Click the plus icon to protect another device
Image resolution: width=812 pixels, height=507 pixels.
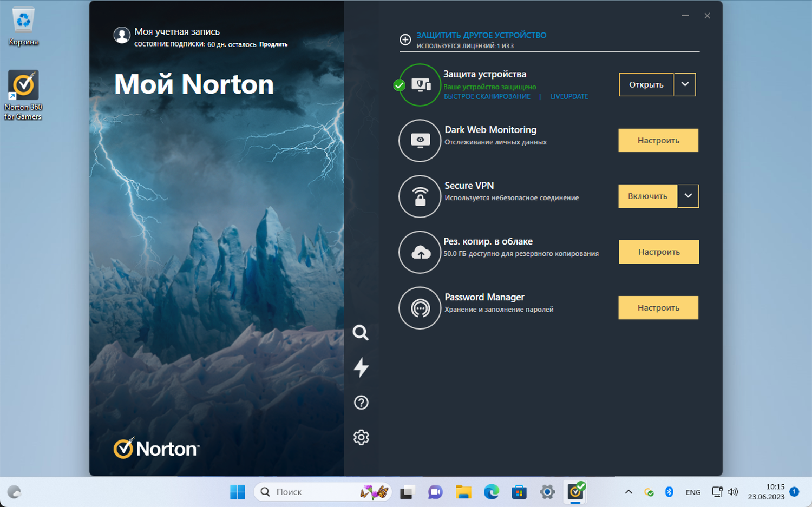point(405,39)
